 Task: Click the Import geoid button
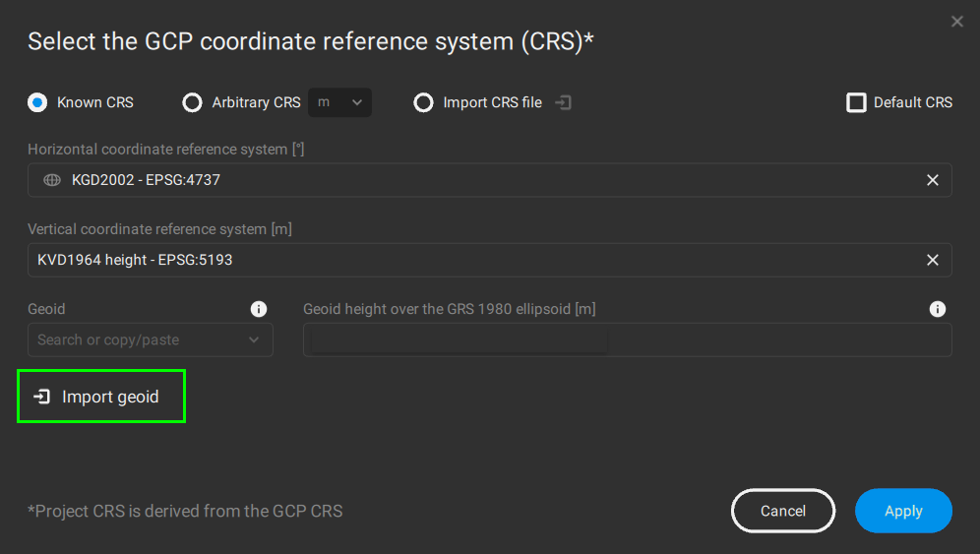100,397
